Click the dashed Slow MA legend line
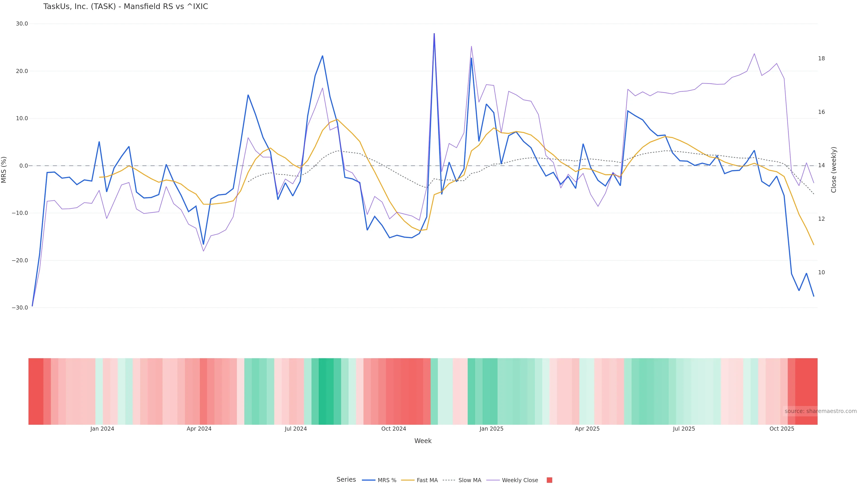Viewport: 868px width, 488px height. (449, 480)
